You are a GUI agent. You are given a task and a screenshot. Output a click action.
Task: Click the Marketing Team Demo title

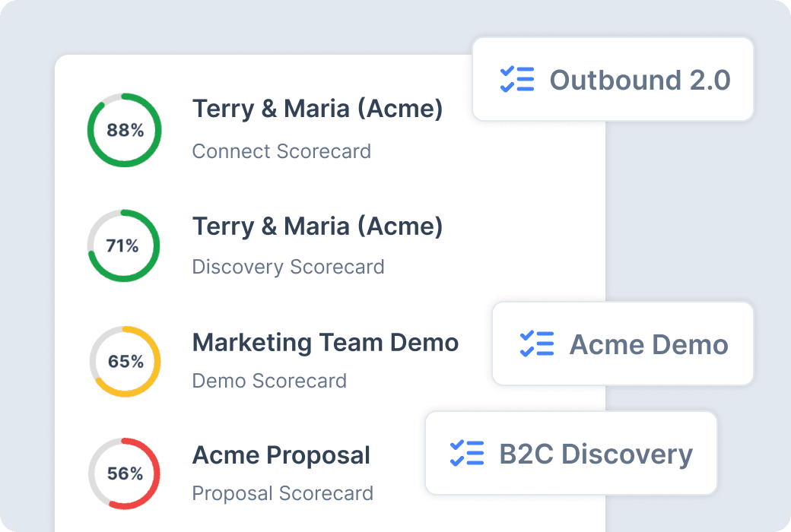pos(326,343)
